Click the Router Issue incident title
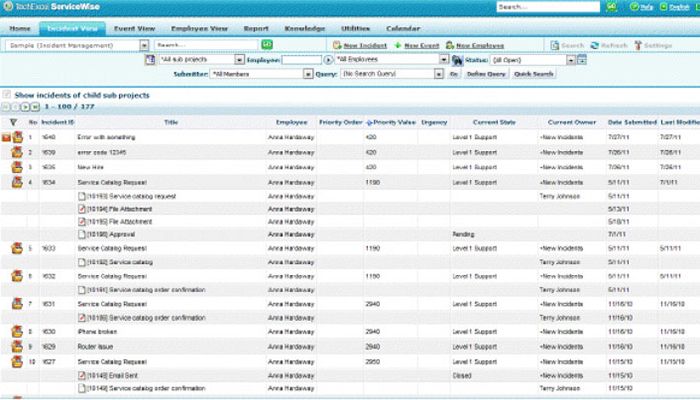 coord(95,347)
